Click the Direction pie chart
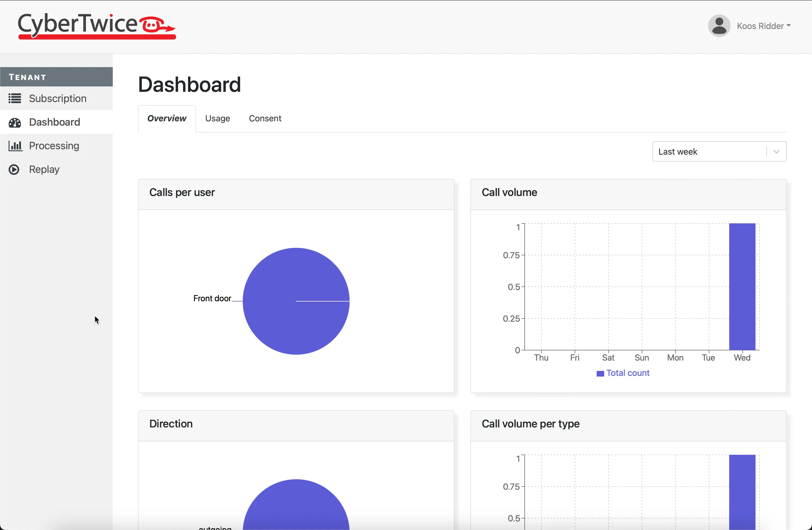This screenshot has height=530, width=812. pos(296,505)
